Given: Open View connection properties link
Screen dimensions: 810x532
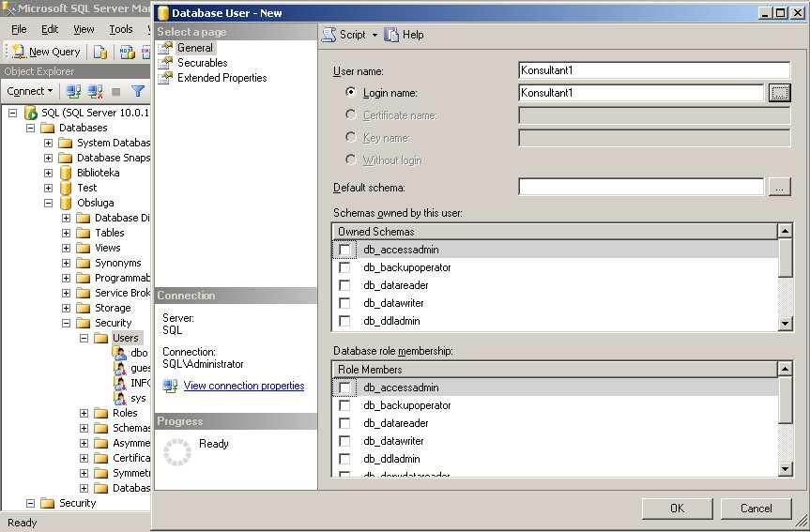Looking at the screenshot, I should coord(244,386).
